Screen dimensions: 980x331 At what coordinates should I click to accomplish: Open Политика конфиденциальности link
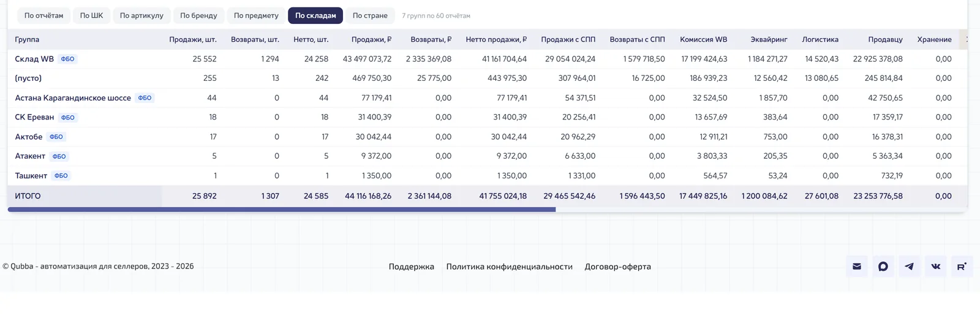[510, 267]
